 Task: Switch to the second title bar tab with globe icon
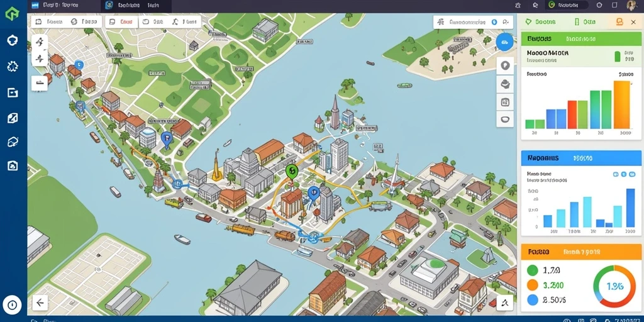133,5
